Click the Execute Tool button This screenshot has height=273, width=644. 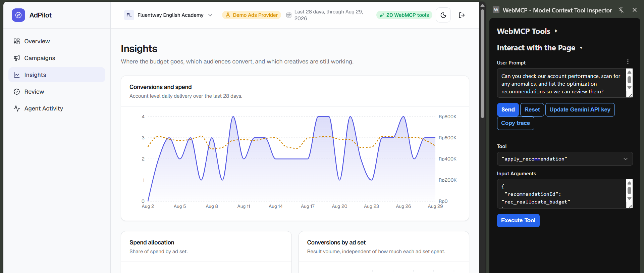[518, 221]
